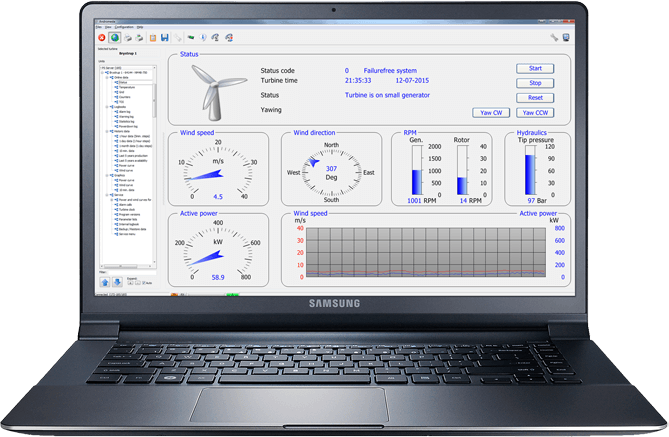Click the second printer icon in toolbar
The image size is (669, 437).
[139, 38]
